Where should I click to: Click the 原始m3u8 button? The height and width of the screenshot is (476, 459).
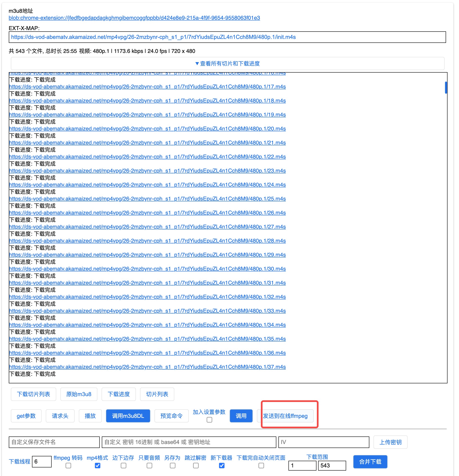(x=79, y=394)
